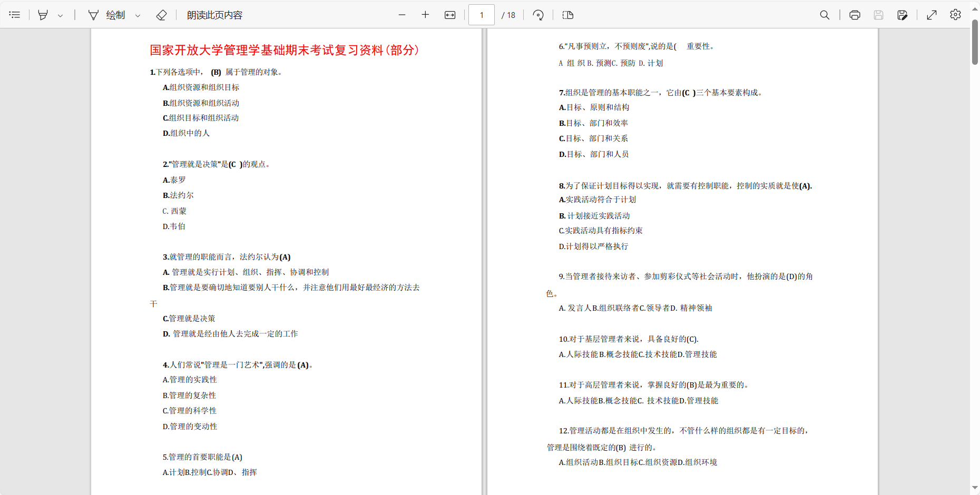This screenshot has width=980, height=495.
Task: Click option A.实践活动符合于计划
Action: pos(597,200)
